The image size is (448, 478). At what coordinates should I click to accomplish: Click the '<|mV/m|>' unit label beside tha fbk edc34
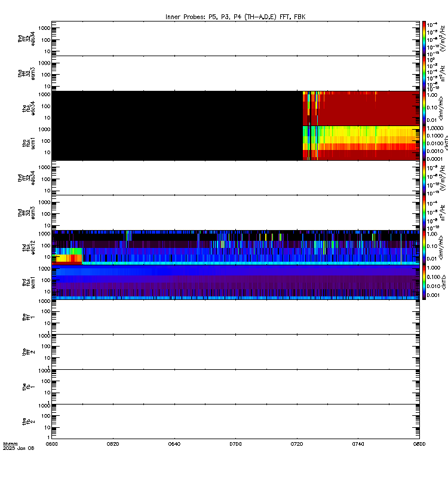[441, 108]
